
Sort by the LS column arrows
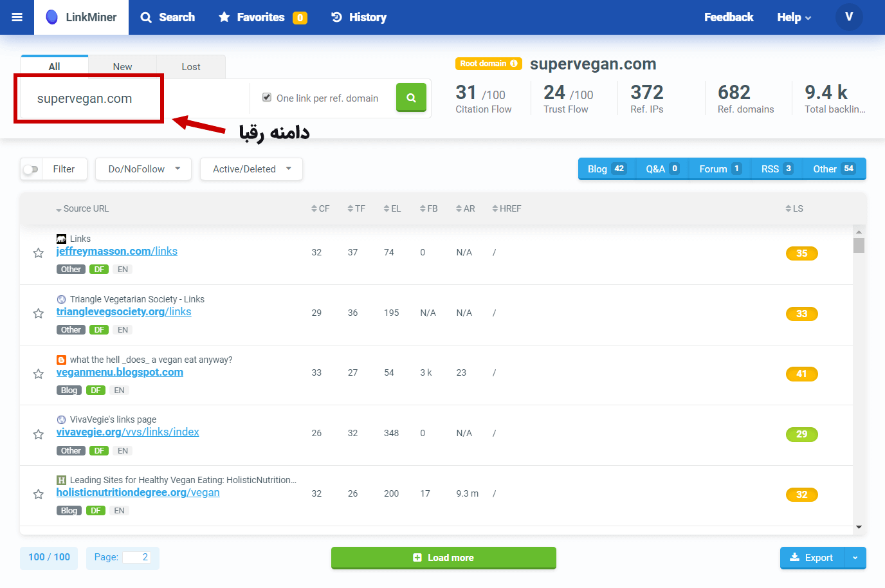(788, 208)
